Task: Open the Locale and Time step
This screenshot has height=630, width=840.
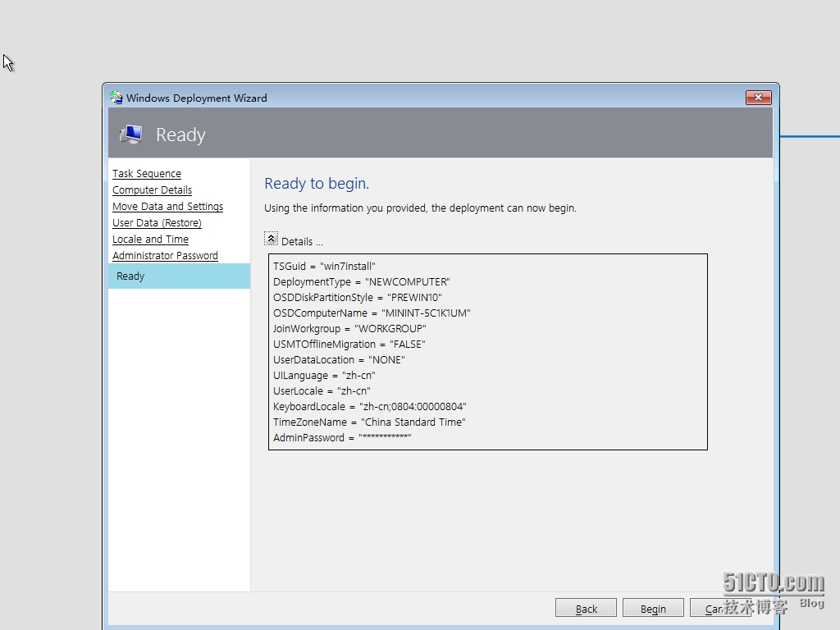Action: point(151,240)
